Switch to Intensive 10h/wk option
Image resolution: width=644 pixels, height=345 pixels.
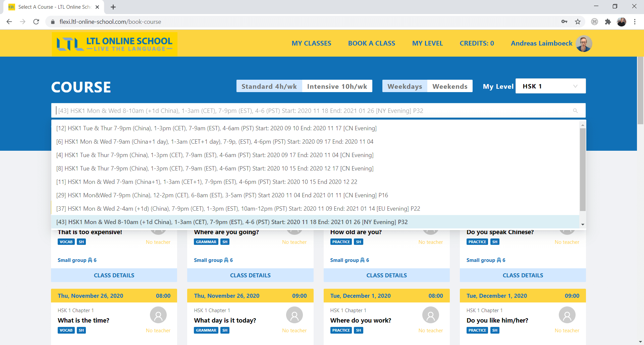pyautogui.click(x=337, y=86)
